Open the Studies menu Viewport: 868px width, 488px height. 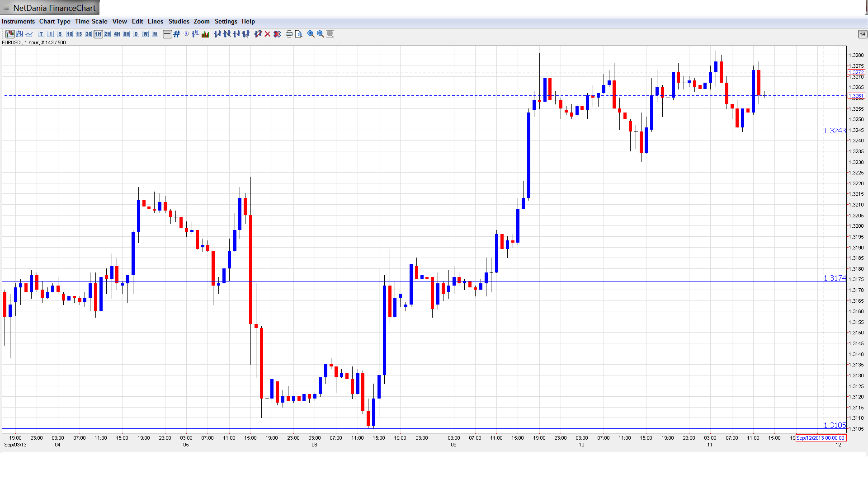(179, 21)
